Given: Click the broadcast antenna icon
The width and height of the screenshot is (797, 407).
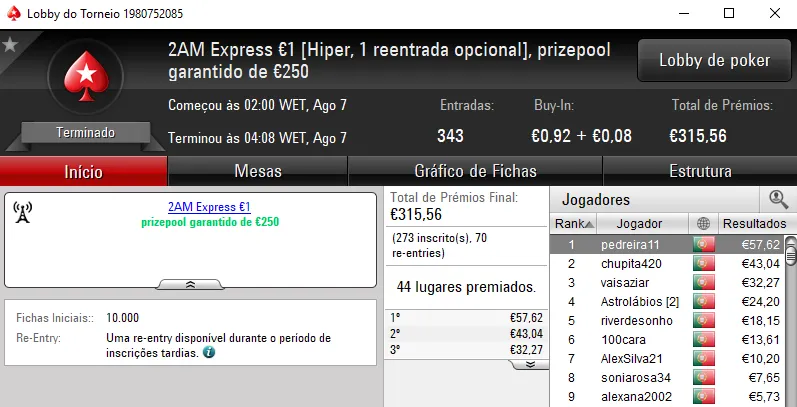Looking at the screenshot, I should click(x=21, y=212).
